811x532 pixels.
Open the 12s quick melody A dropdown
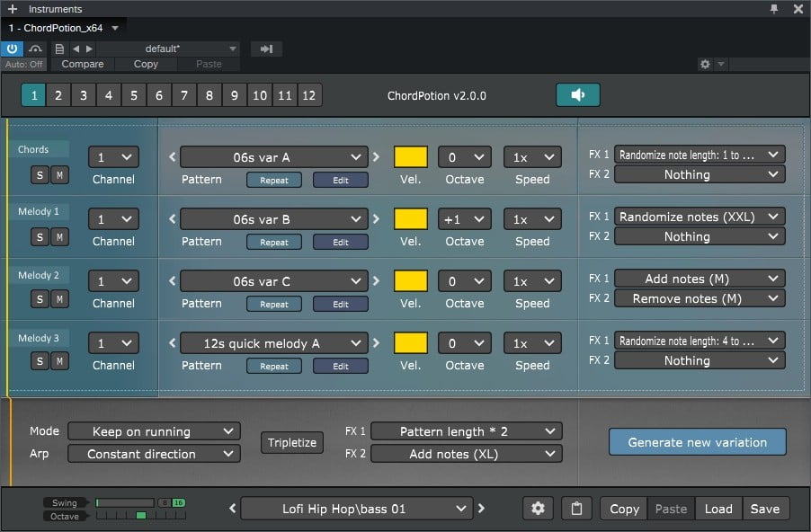274,343
